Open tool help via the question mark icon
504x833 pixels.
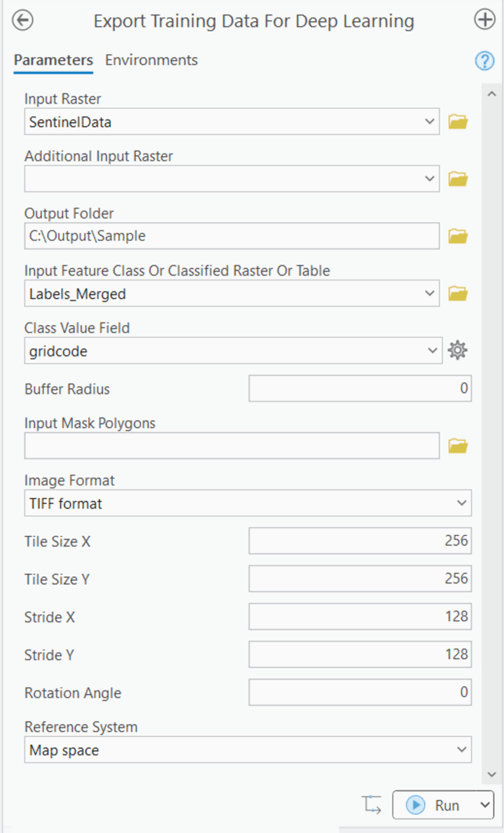484,60
